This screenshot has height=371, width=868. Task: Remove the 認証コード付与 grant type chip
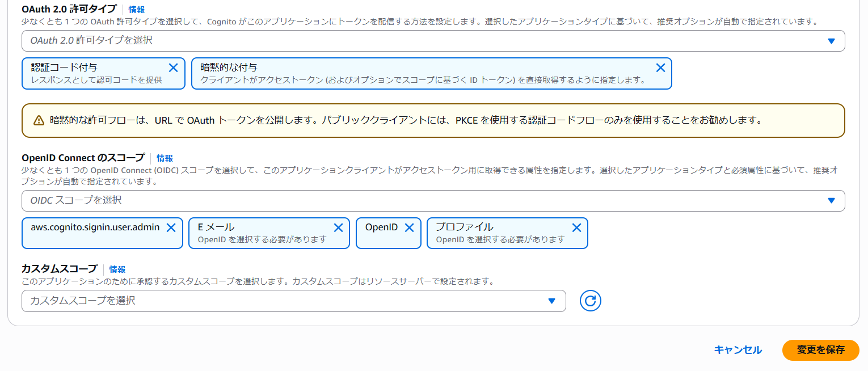click(x=174, y=68)
